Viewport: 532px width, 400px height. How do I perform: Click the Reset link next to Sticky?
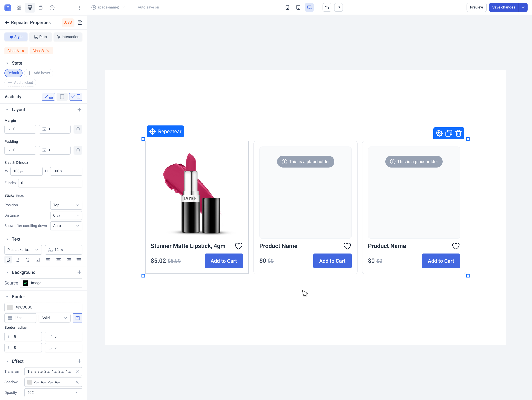coord(20,196)
